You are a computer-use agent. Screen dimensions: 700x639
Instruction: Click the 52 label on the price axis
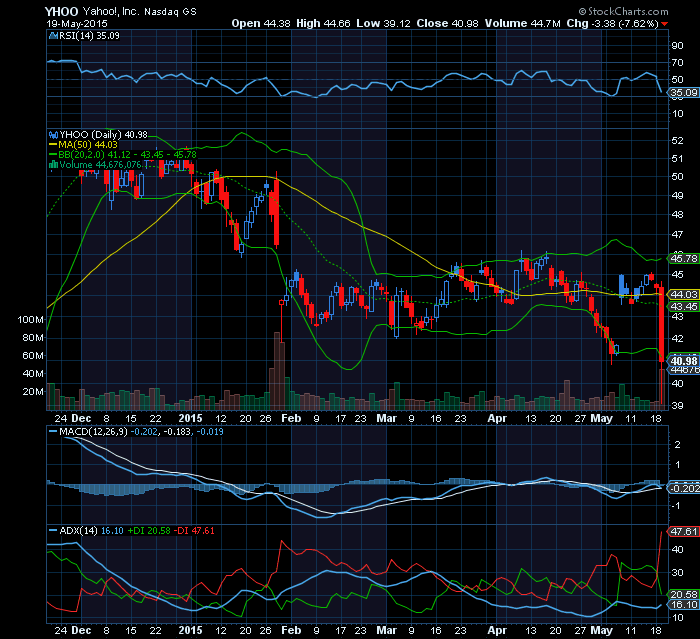677,141
